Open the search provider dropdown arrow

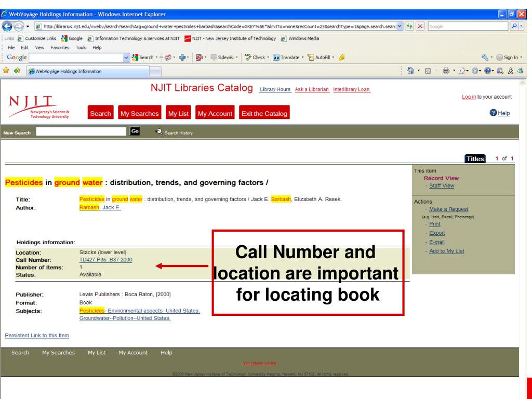coord(522,26)
